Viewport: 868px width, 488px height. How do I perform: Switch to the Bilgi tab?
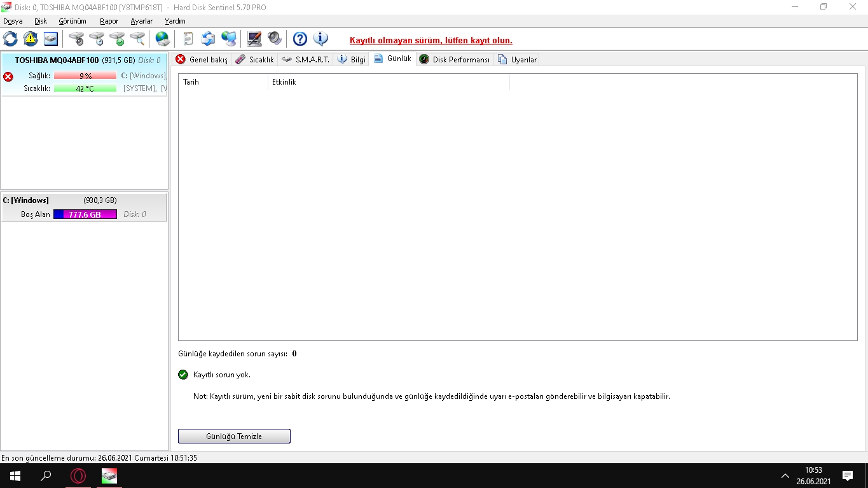tap(352, 59)
